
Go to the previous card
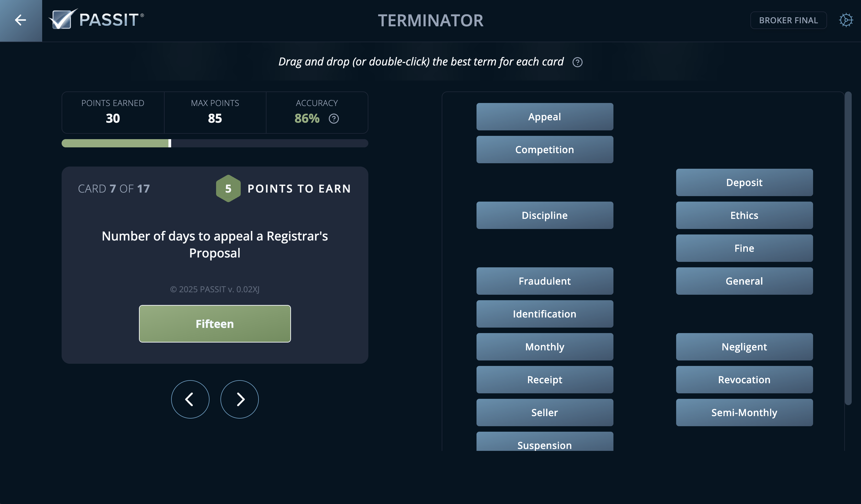190,399
